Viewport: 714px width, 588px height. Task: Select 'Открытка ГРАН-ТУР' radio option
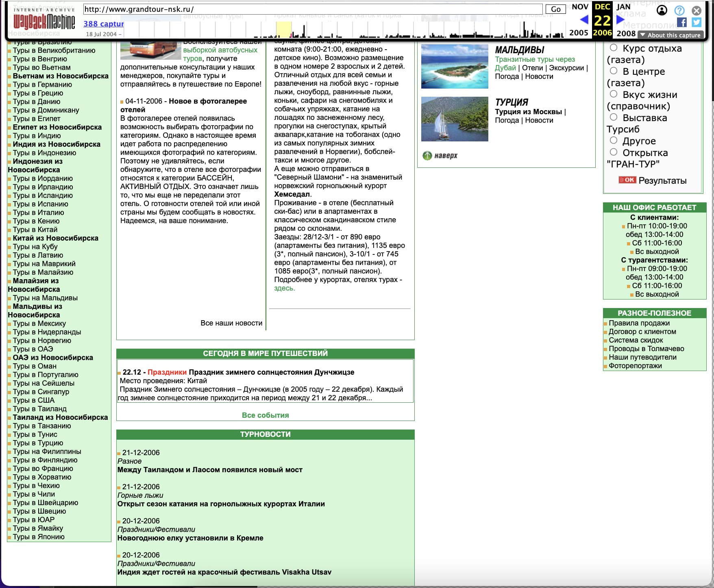click(614, 152)
